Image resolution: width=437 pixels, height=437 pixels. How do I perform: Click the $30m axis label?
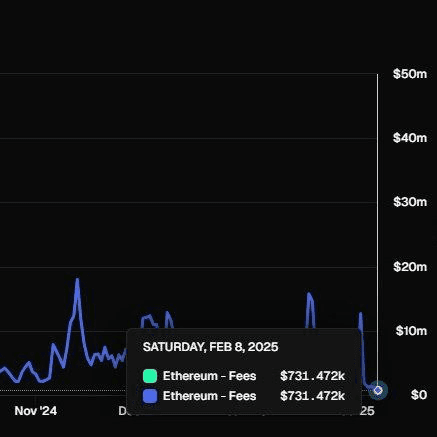pyautogui.click(x=410, y=202)
